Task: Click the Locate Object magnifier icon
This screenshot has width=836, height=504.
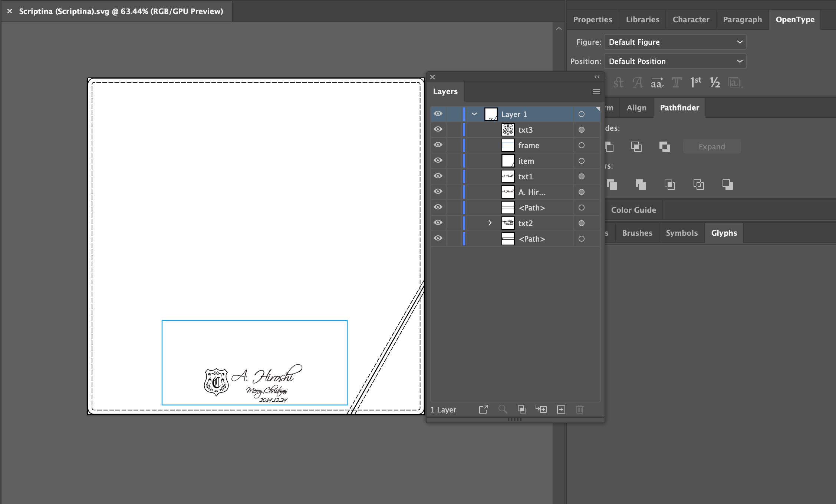Action: tap(503, 409)
